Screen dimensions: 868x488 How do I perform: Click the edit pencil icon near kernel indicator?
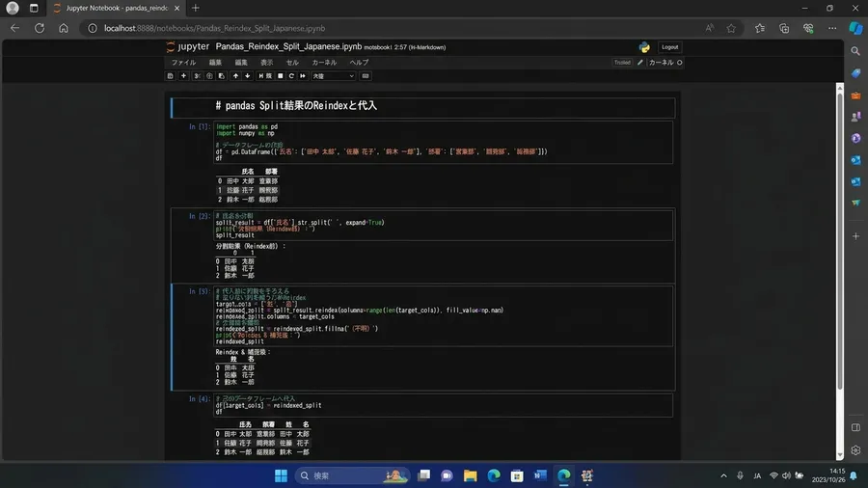click(640, 63)
